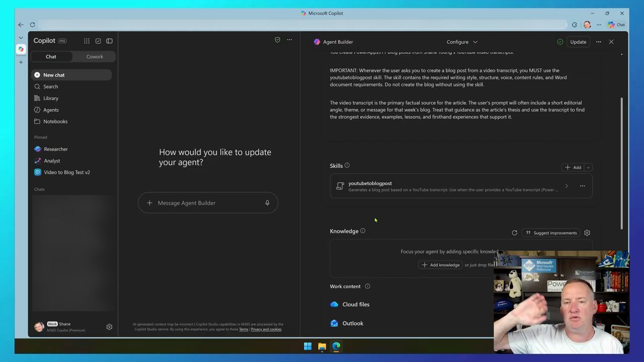
Task: Click the browser refresh icon
Action: (x=32, y=25)
